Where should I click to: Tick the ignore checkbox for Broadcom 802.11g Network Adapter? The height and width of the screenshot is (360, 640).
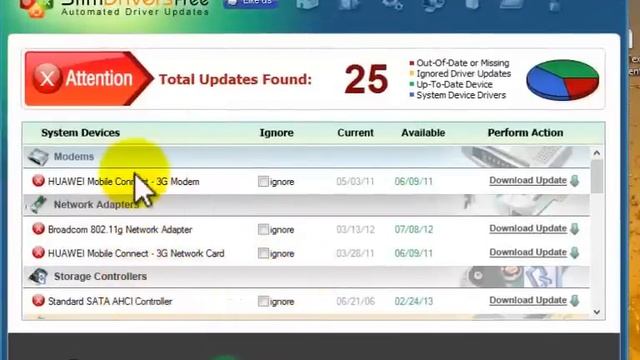click(263, 229)
